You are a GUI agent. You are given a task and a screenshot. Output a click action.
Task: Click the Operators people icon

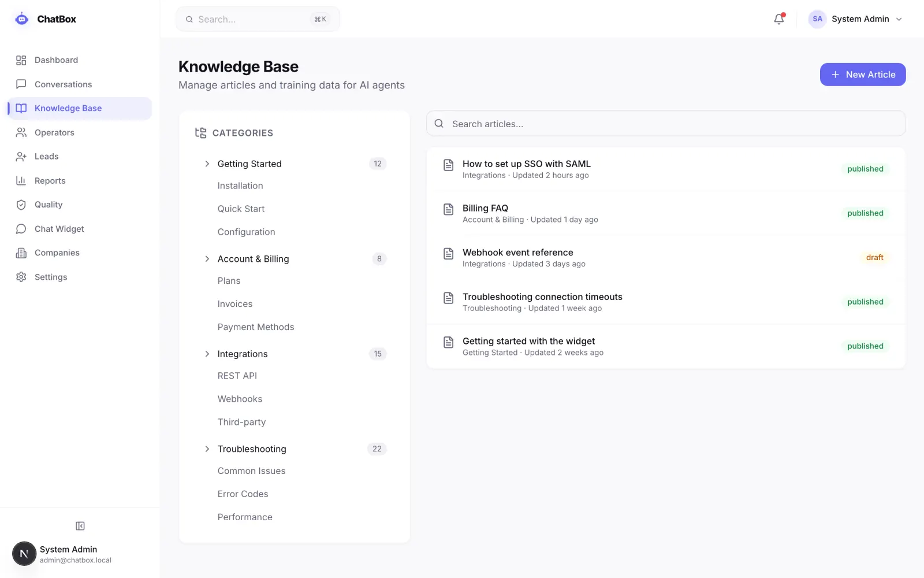(x=21, y=132)
